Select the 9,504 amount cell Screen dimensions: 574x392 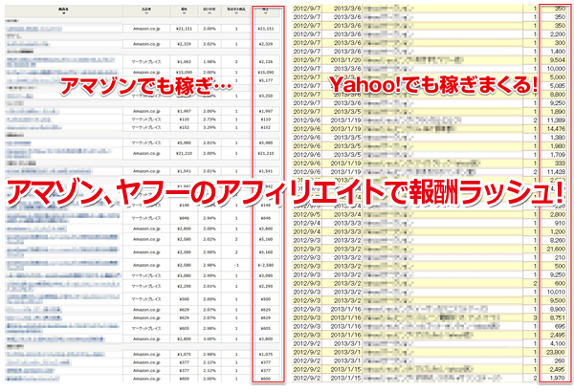point(554,59)
